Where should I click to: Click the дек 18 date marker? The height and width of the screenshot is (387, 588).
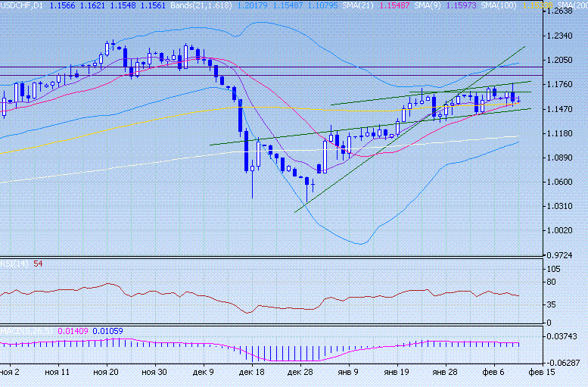(251, 373)
